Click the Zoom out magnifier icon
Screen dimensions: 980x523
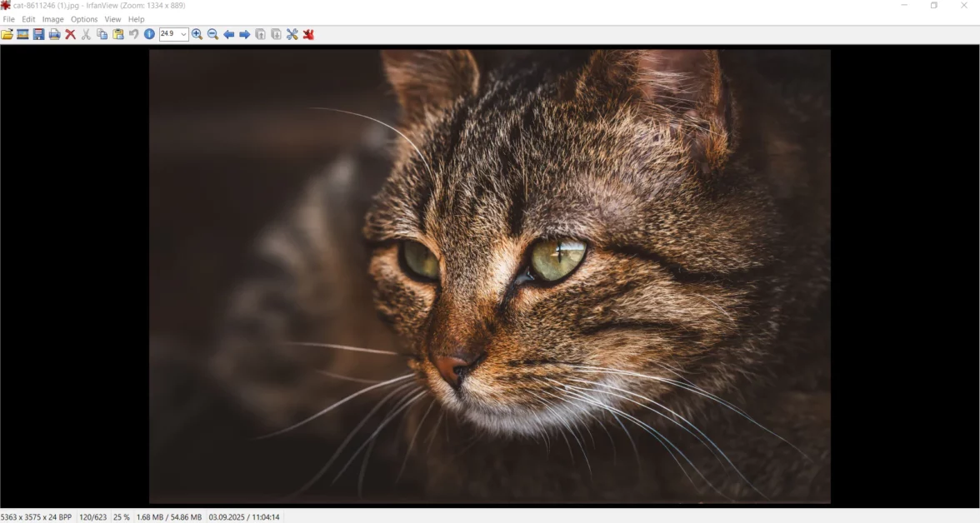[x=213, y=34]
